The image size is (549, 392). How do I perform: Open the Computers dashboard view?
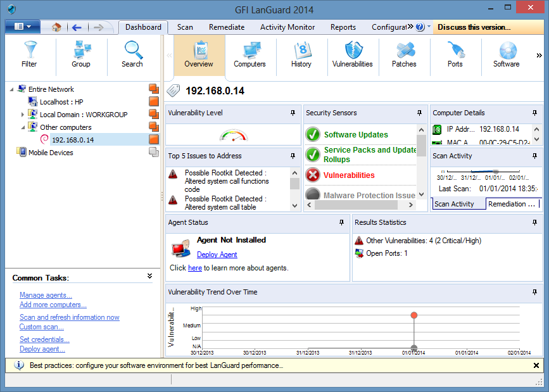pyautogui.click(x=250, y=54)
